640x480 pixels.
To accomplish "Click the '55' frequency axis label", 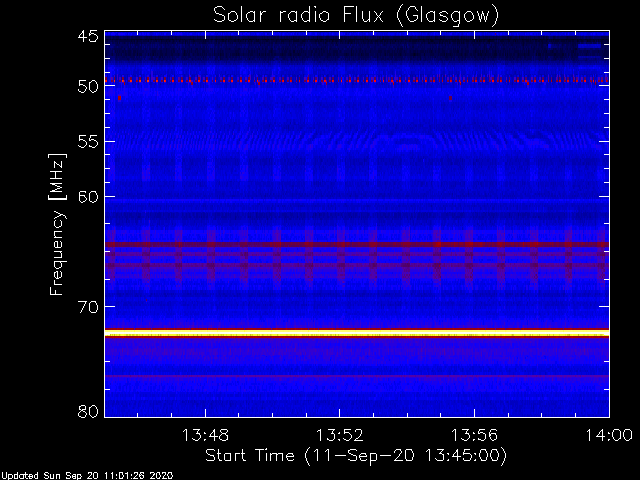I will [x=88, y=142].
